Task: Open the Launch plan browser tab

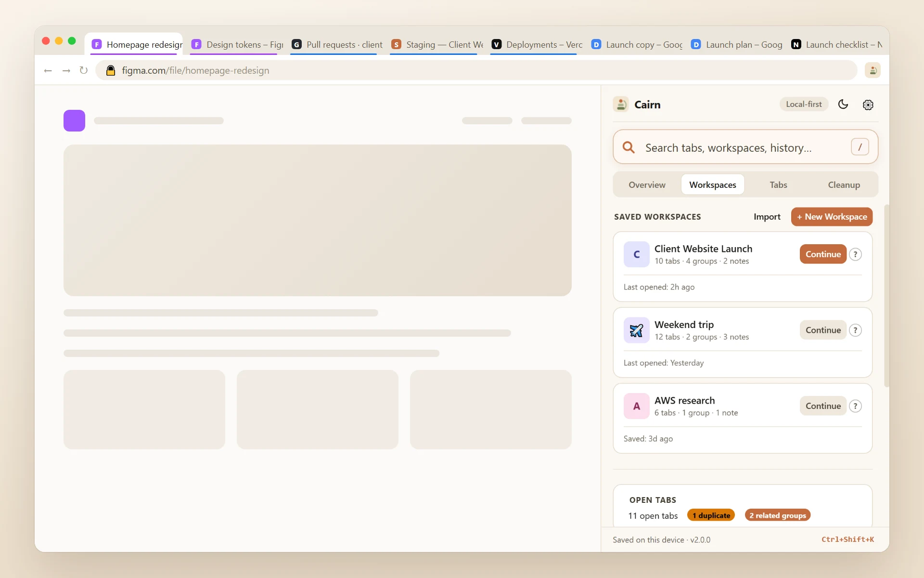Action: click(x=736, y=45)
